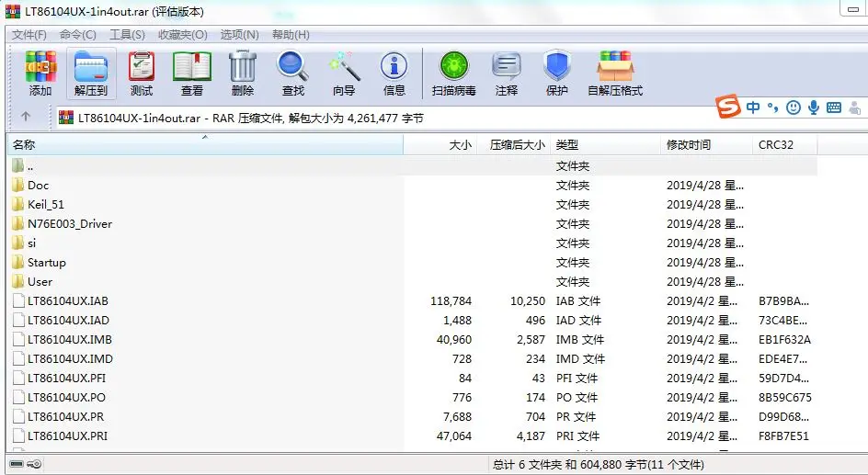This screenshot has width=868, height=475.
Task: Sort by CRC32 column header
Action: point(784,145)
